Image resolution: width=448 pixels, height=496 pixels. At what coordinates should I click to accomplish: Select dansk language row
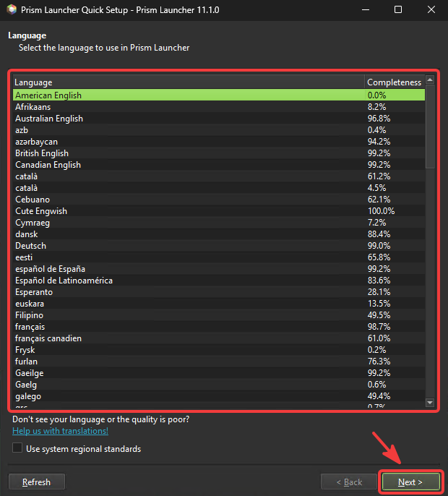(x=219, y=234)
